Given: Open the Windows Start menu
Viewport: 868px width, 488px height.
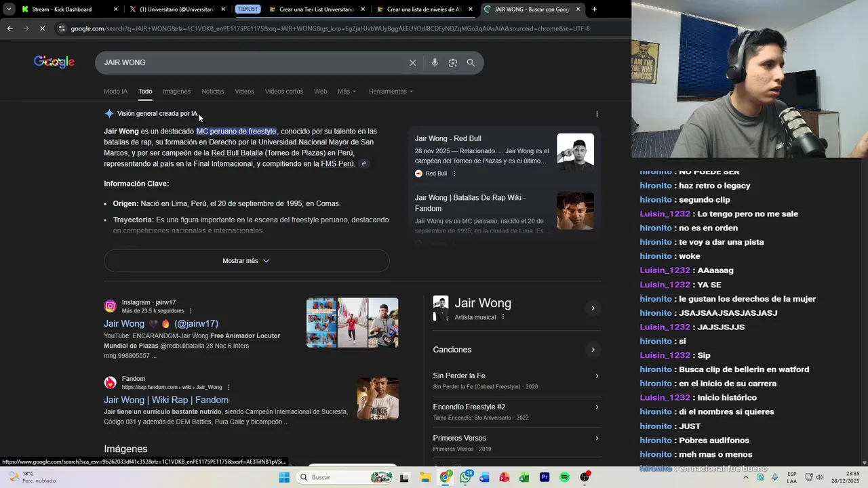Looking at the screenshot, I should click(284, 478).
